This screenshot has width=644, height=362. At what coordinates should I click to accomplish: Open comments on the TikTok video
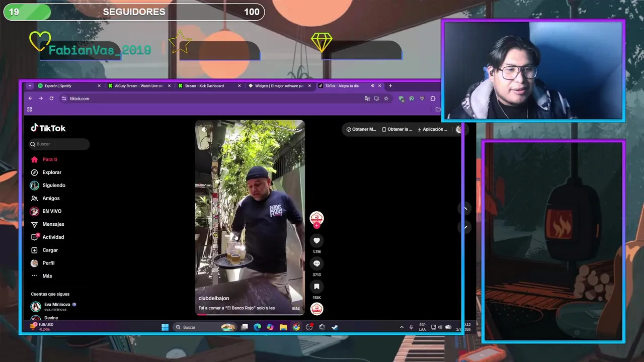316,263
